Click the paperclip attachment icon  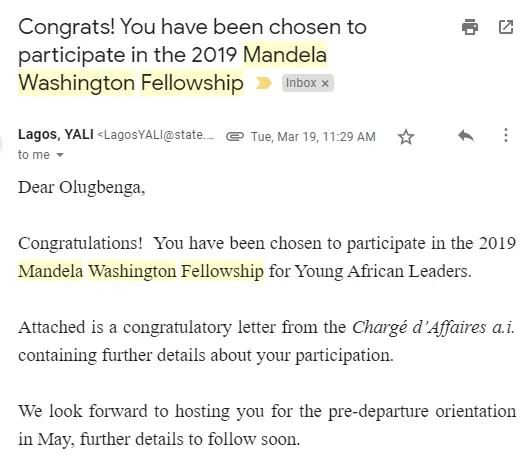(x=235, y=137)
